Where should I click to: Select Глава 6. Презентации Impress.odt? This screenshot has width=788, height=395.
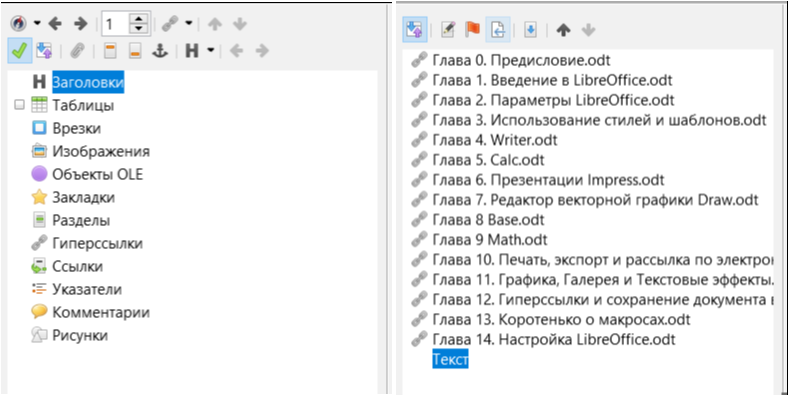tap(548, 180)
